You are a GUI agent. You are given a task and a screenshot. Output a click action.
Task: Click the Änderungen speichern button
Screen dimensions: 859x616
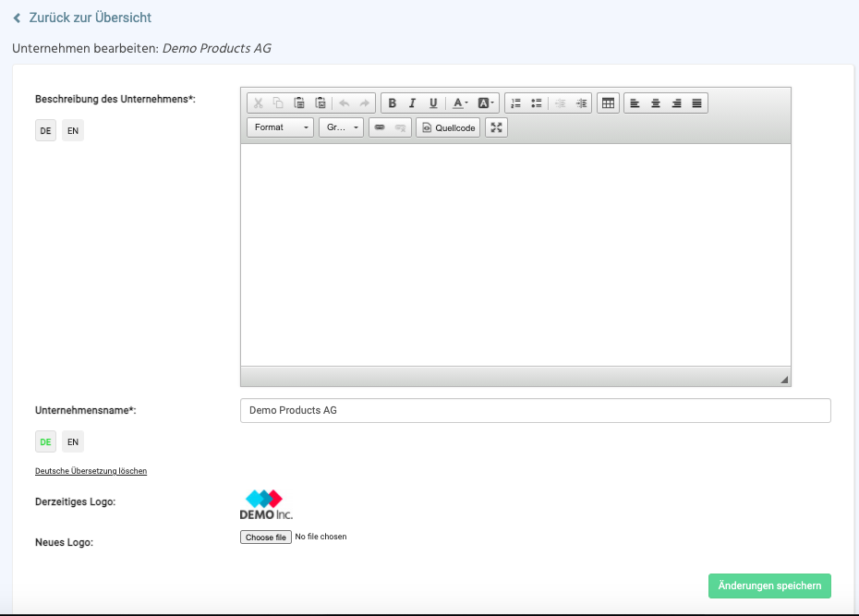click(x=769, y=586)
